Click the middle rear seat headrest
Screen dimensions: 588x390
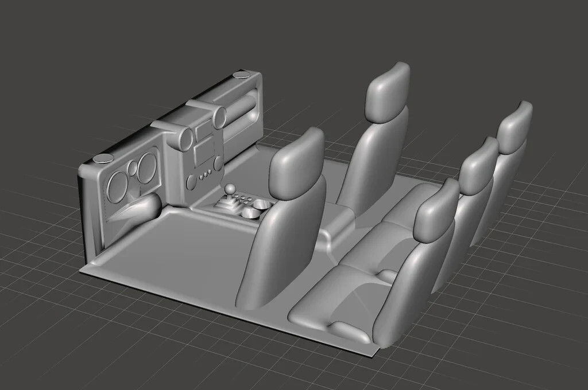click(x=478, y=167)
